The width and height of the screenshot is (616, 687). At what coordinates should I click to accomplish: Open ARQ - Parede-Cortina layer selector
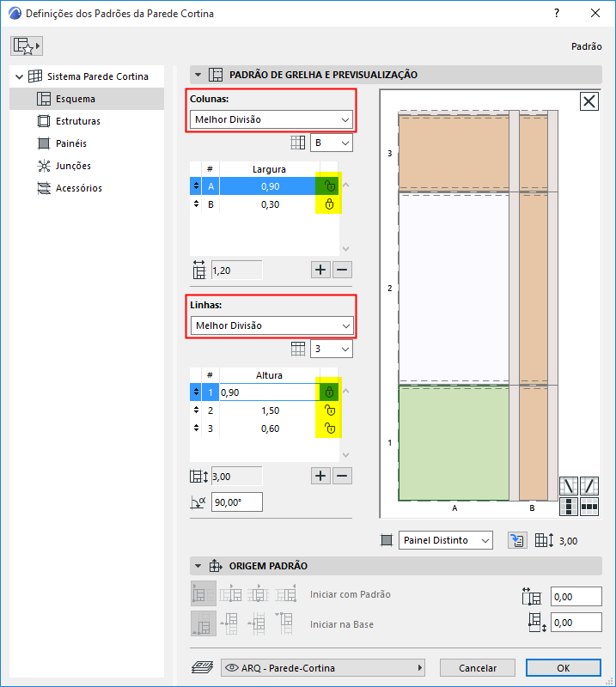pyautogui.click(x=323, y=668)
